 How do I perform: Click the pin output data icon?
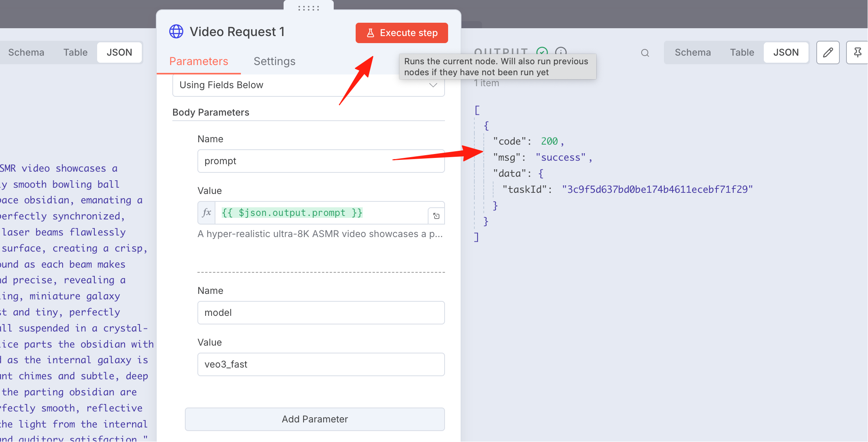(x=857, y=53)
